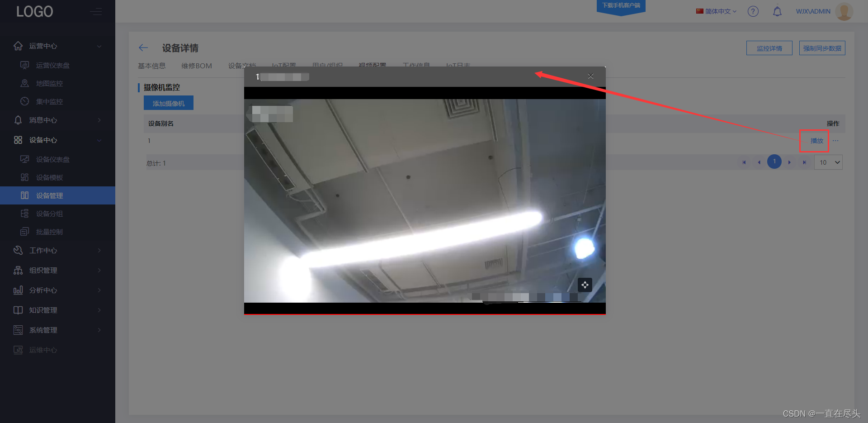Viewport: 868px width, 423px height.
Task: Go to last page pagination icon
Action: pyautogui.click(x=804, y=162)
